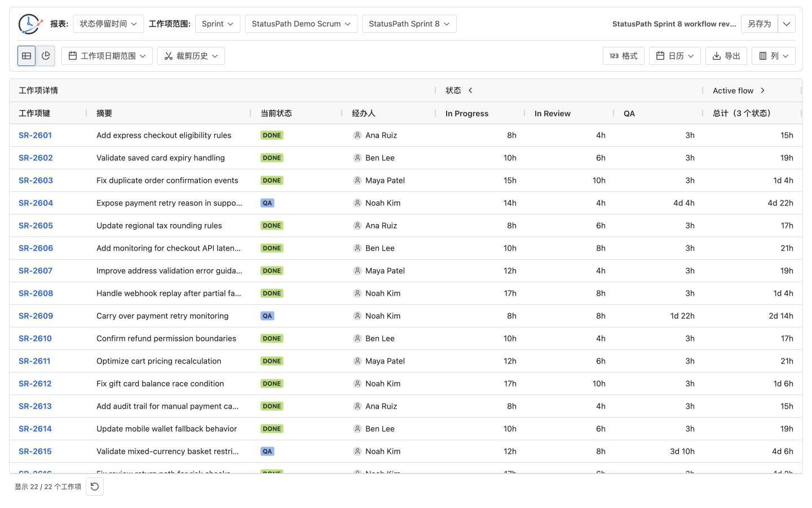Click the QA column header
812x508 pixels.
click(629, 113)
